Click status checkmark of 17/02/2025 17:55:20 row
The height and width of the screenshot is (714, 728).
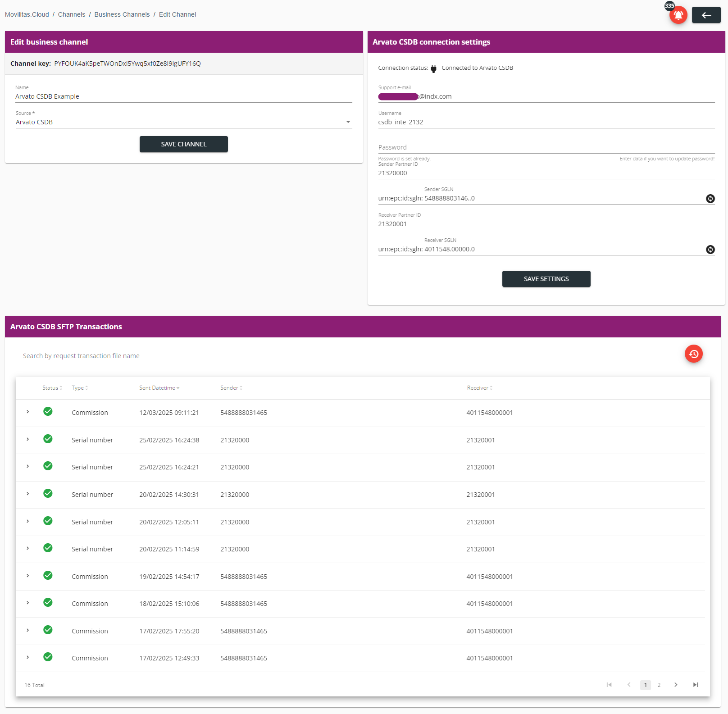point(48,630)
